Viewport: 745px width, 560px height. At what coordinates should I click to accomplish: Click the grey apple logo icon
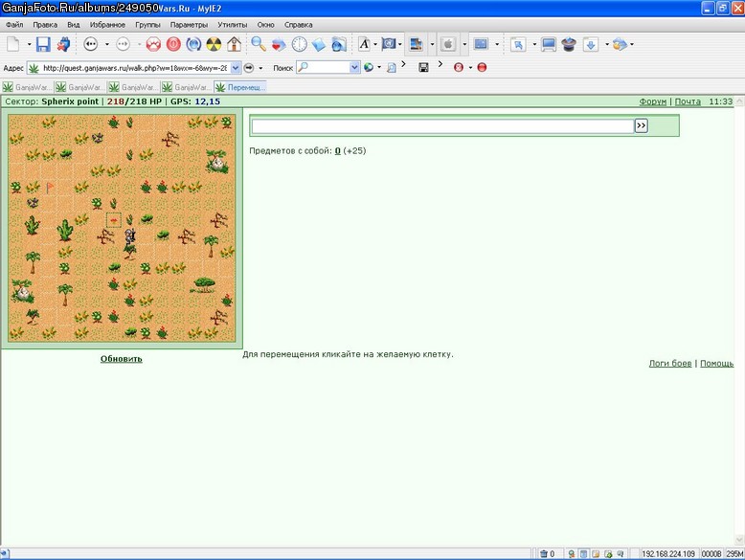pos(448,44)
